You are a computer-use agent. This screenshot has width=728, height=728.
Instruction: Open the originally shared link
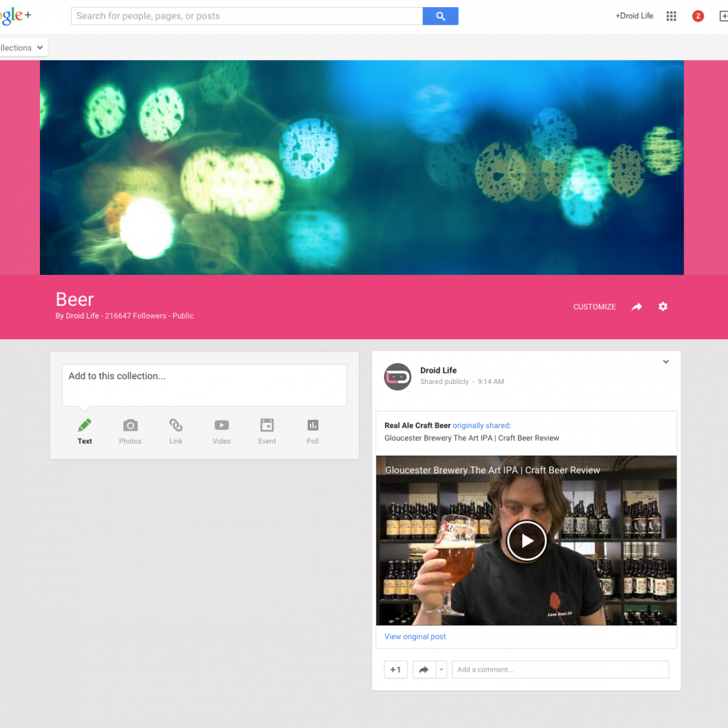coord(482,425)
